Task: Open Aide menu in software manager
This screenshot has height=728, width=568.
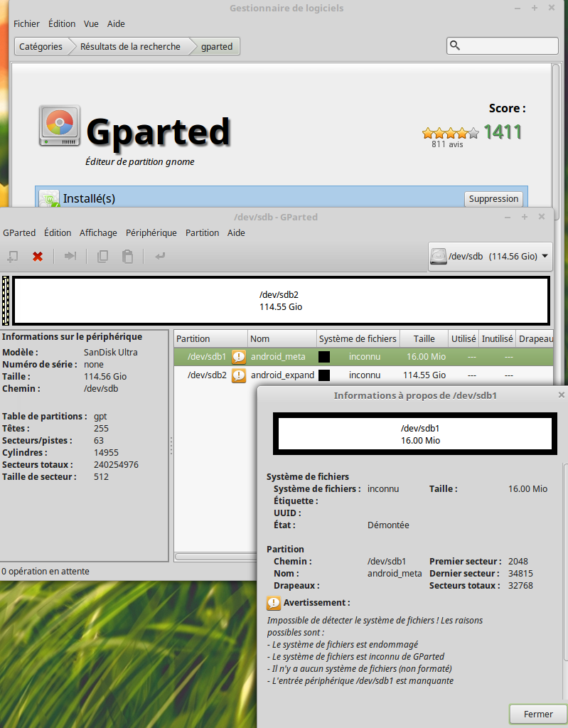Action: pyautogui.click(x=116, y=23)
